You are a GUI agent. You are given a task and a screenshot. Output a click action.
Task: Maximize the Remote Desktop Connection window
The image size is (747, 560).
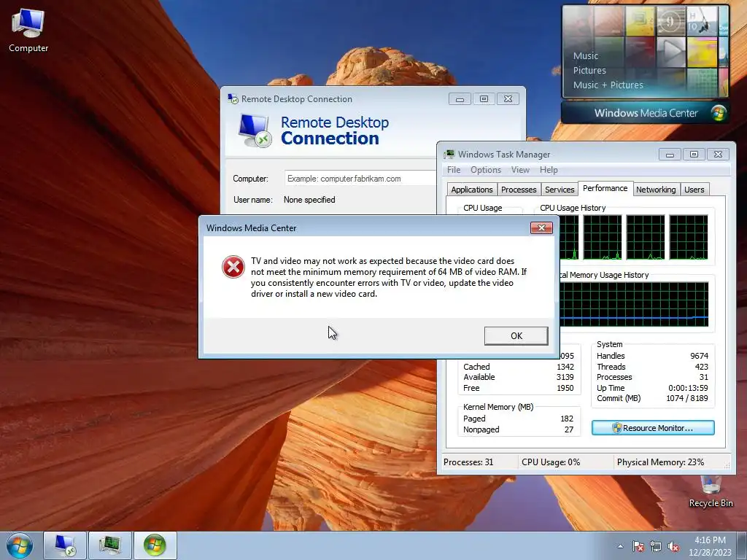tap(484, 98)
